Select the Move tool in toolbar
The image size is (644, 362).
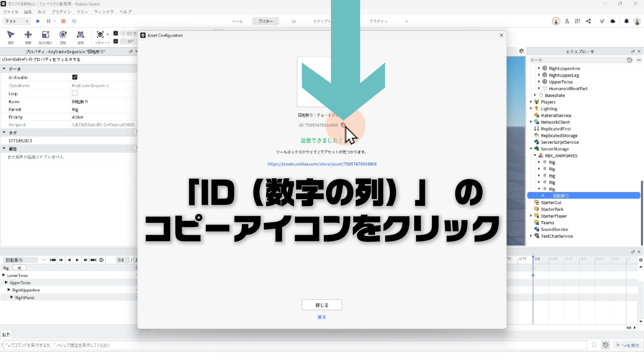tap(28, 35)
